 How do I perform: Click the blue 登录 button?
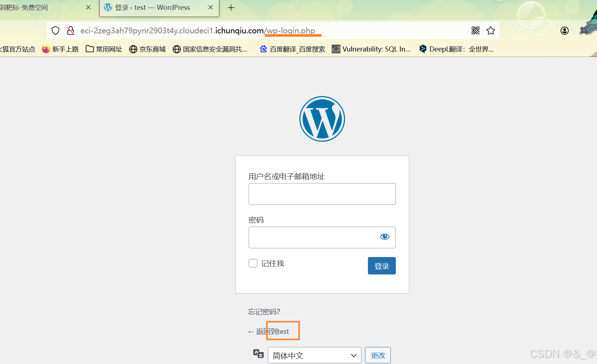(x=382, y=266)
